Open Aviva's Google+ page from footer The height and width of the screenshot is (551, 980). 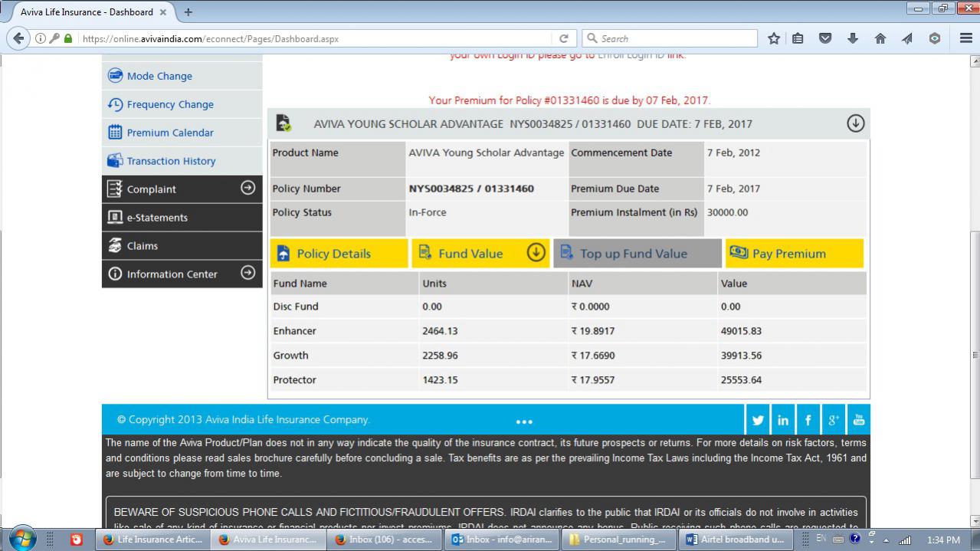[833, 419]
